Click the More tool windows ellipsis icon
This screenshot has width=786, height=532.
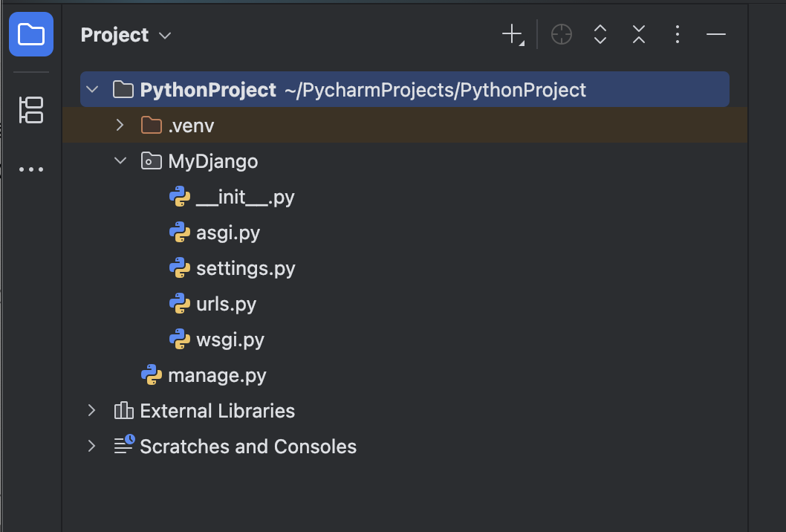[31, 169]
